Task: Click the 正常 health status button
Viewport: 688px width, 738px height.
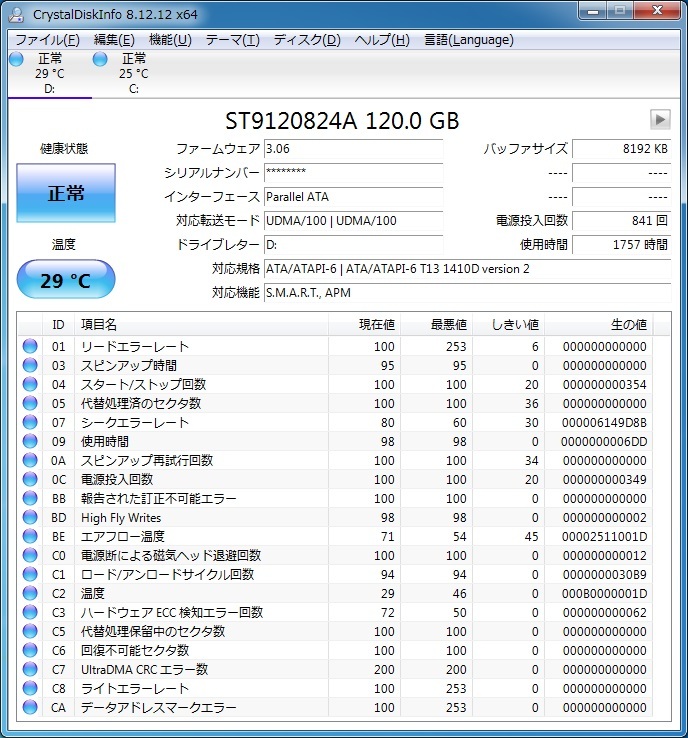Action: 66,193
